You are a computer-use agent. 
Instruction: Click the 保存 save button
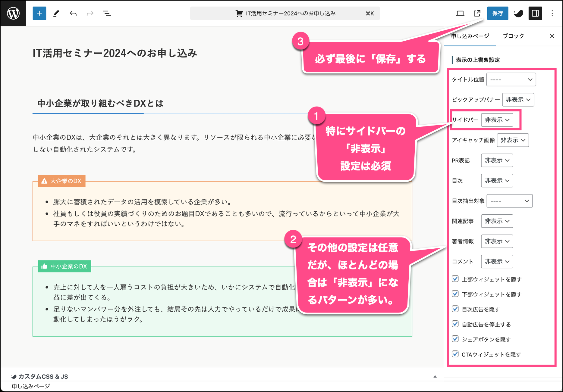click(x=497, y=13)
